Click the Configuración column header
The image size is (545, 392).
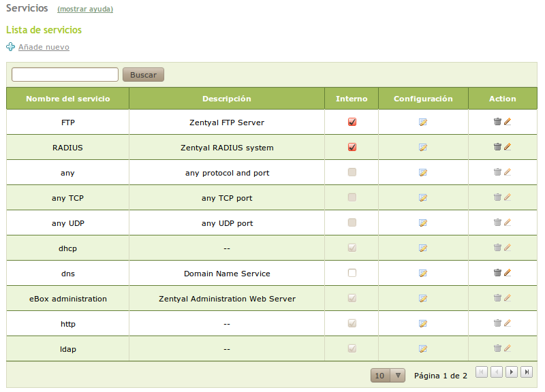coord(423,99)
